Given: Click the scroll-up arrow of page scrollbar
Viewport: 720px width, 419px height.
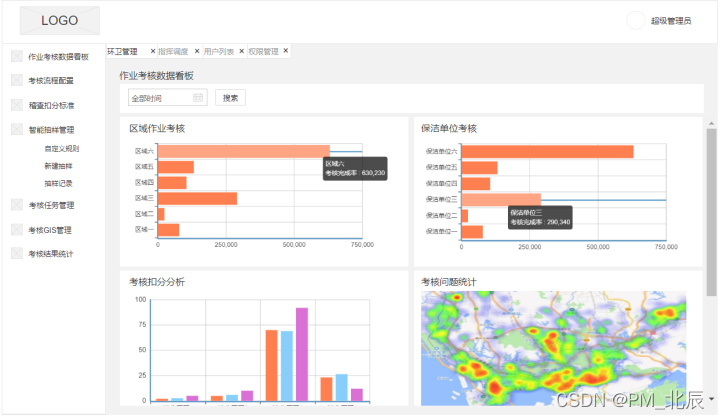Looking at the screenshot, I should [711, 124].
